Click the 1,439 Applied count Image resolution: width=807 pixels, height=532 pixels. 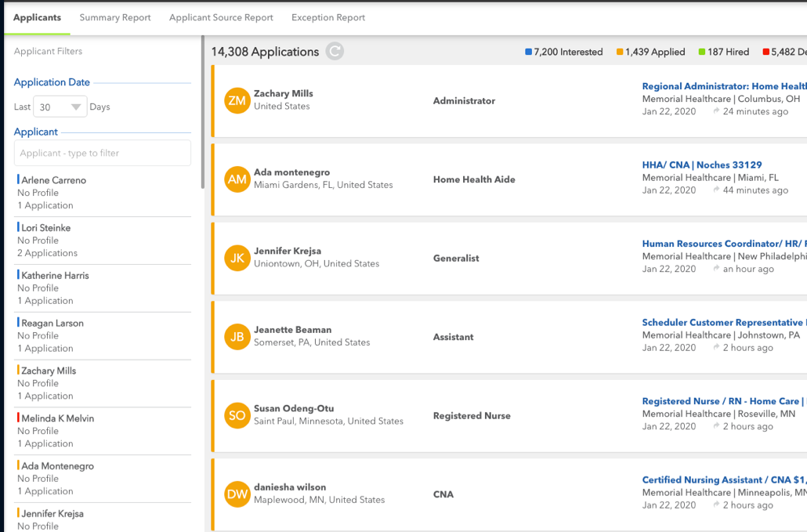pos(655,52)
